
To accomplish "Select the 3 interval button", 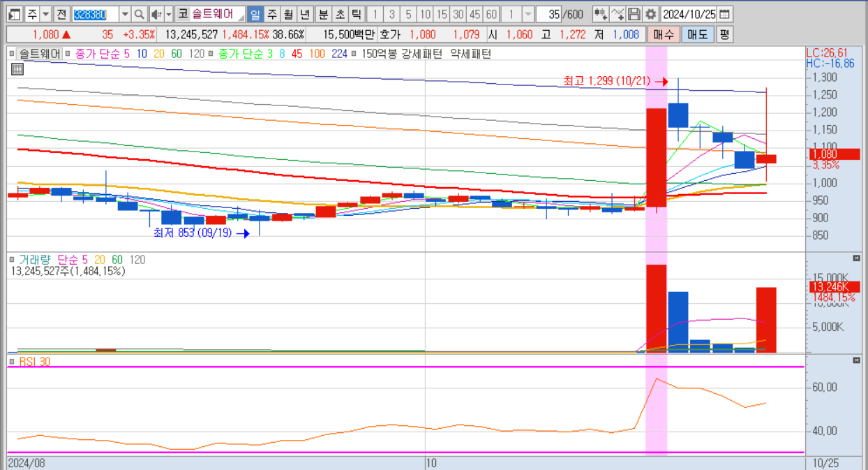I will 391,14.
